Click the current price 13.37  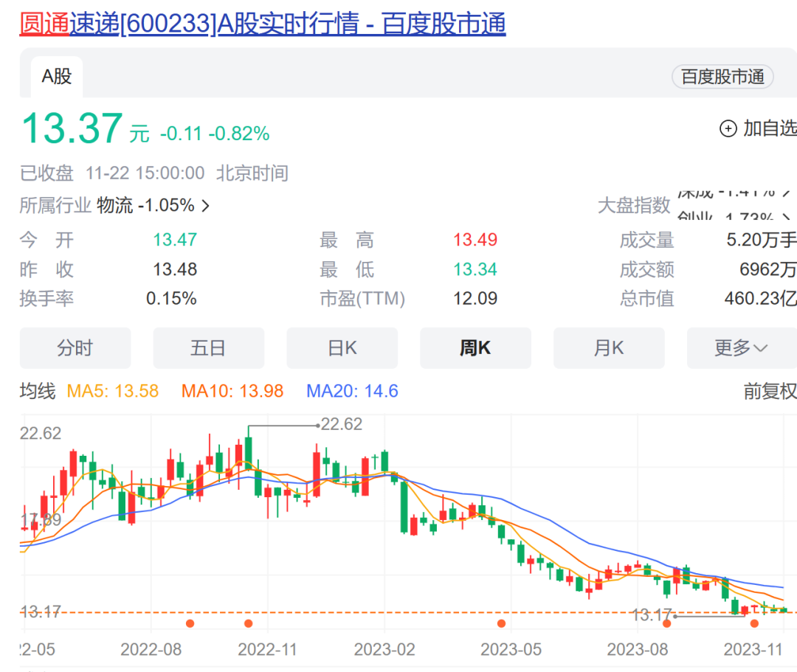pyautogui.click(x=72, y=128)
